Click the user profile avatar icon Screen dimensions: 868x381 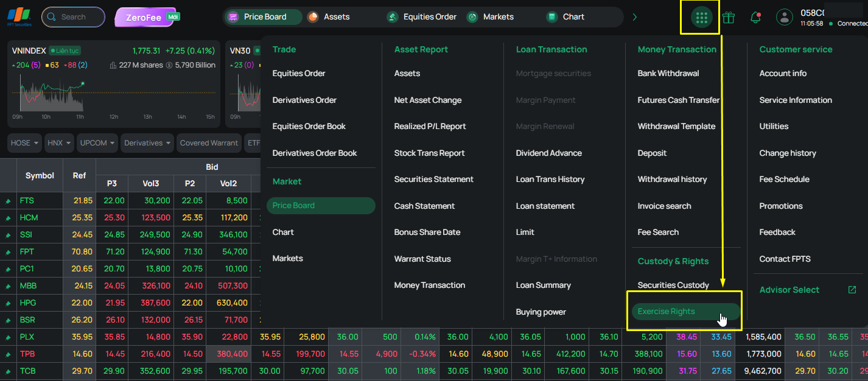coord(785,17)
